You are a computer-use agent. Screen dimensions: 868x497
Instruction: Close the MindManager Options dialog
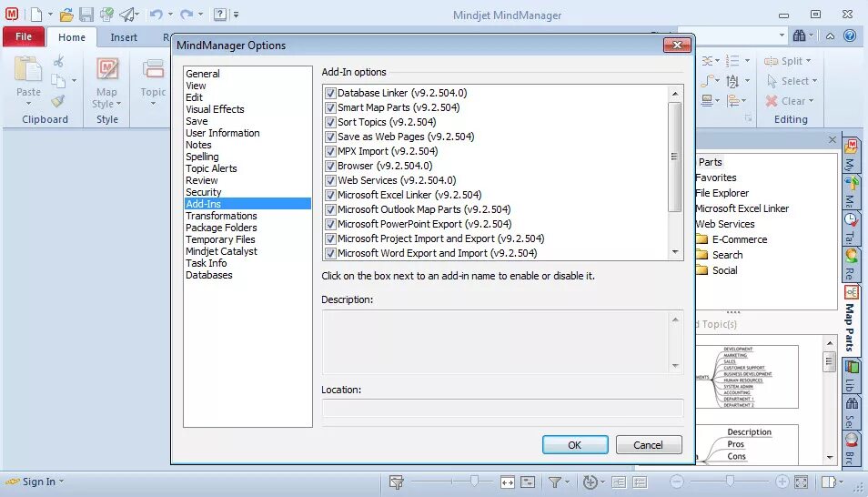[677, 45]
